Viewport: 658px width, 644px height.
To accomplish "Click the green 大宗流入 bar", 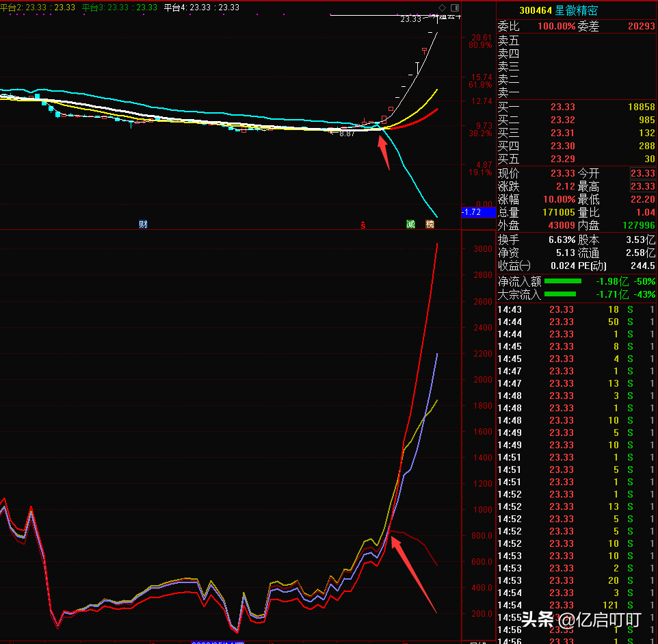I will (x=560, y=295).
